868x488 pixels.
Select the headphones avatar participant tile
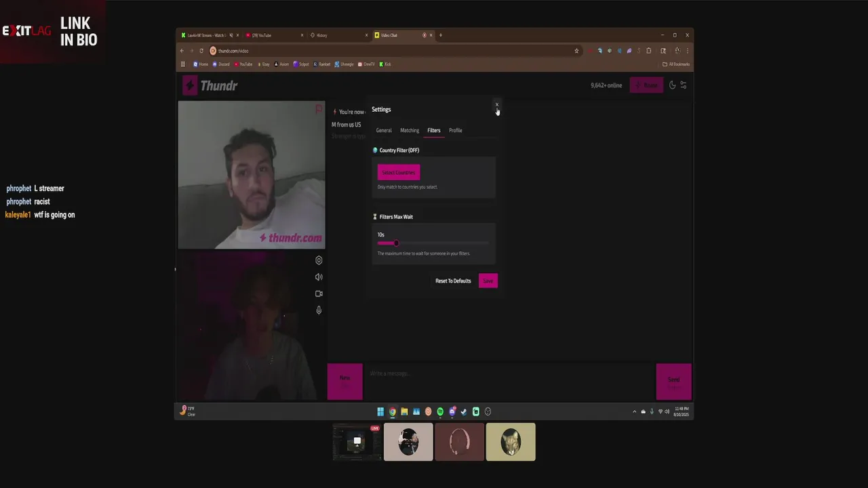pos(460,442)
